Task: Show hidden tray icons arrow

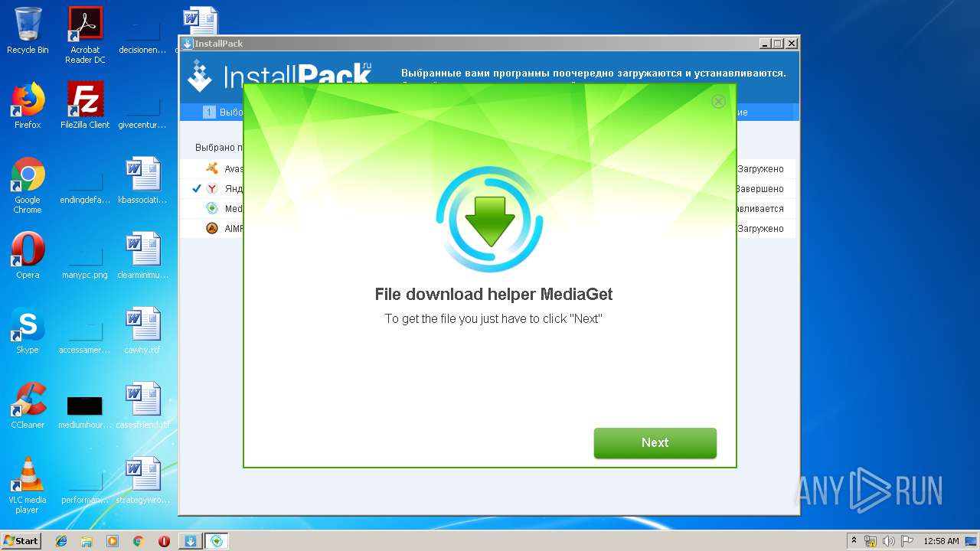Action: (854, 541)
